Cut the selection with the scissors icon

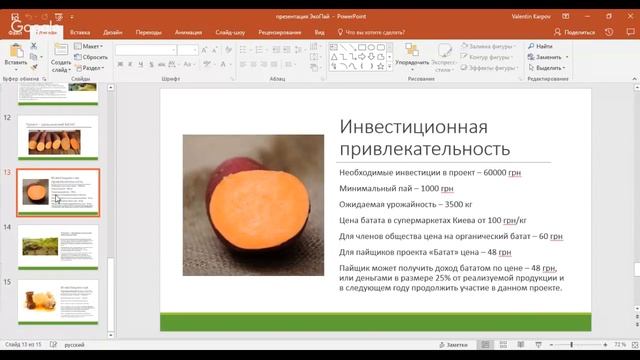34,45
